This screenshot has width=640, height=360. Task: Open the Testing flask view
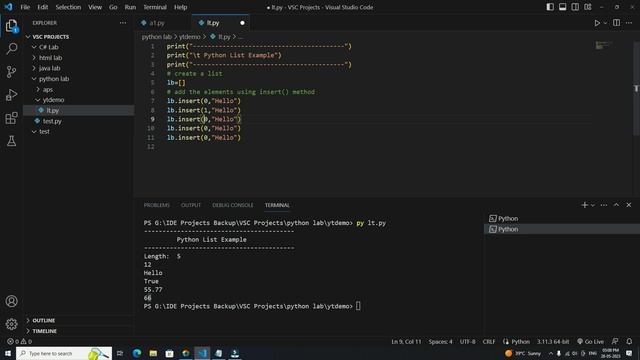11,141
